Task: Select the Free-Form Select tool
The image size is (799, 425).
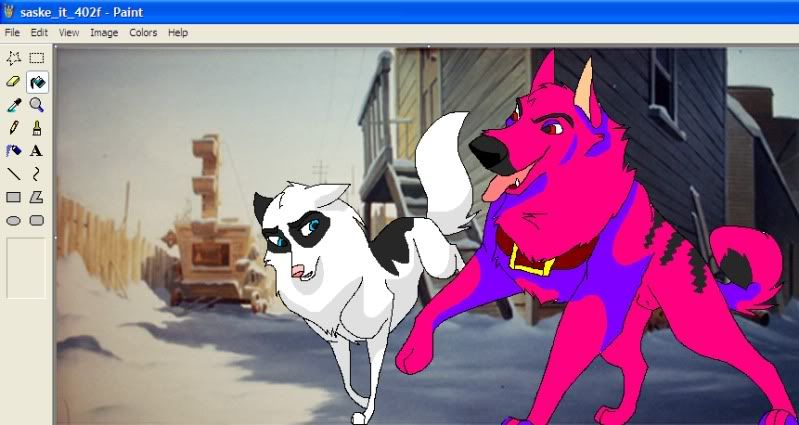Action: click(x=13, y=58)
